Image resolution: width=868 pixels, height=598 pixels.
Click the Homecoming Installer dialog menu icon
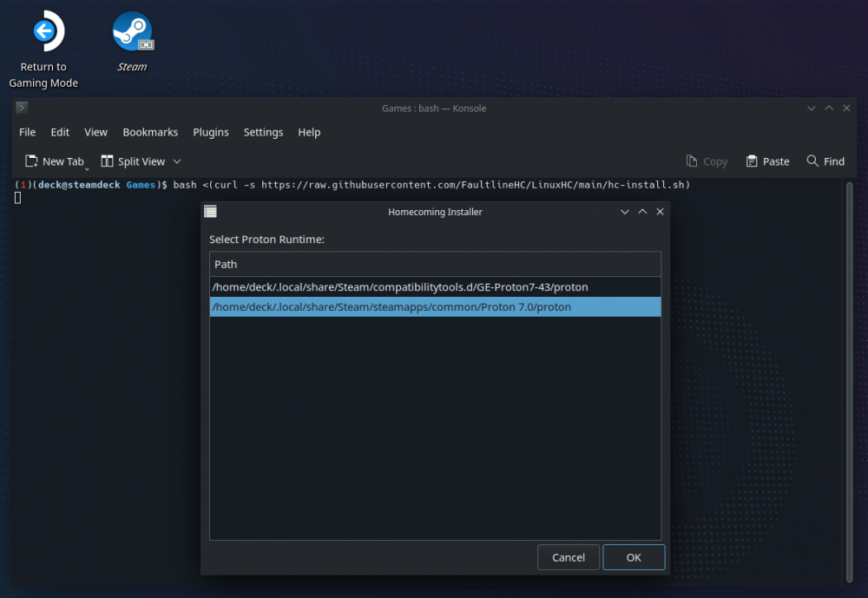pos(210,212)
